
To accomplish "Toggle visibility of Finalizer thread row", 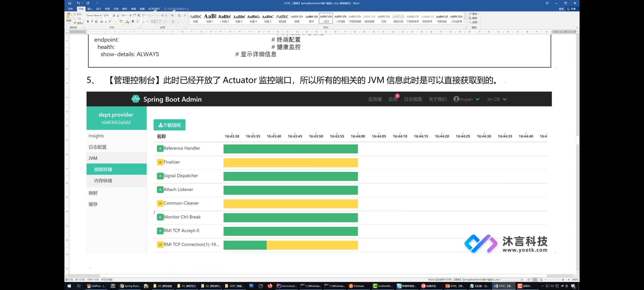I will (160, 162).
